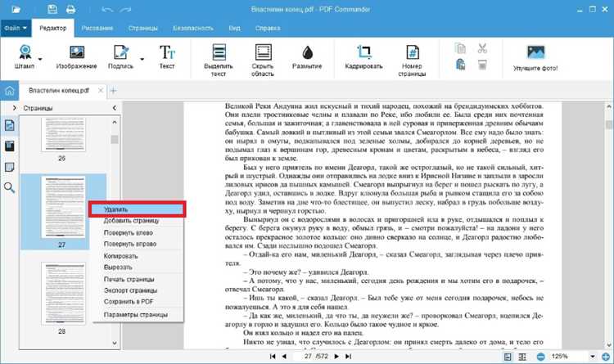
Task: Save document with the floppy disk icon
Action: click(x=52, y=9)
